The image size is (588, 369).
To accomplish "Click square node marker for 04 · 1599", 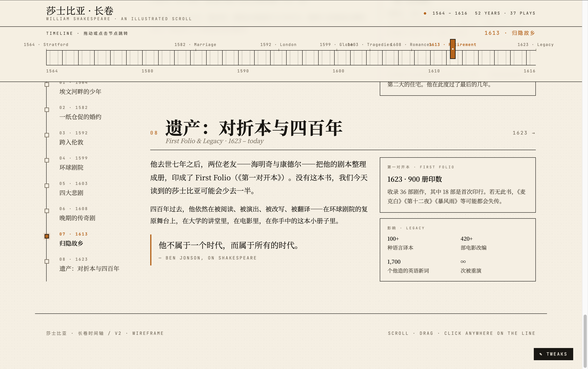I will 47,160.
